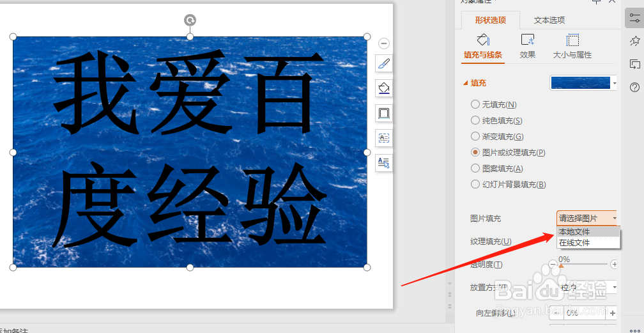The image size is (644, 333).
Task: Increase transparency with the plus button
Action: [614, 265]
